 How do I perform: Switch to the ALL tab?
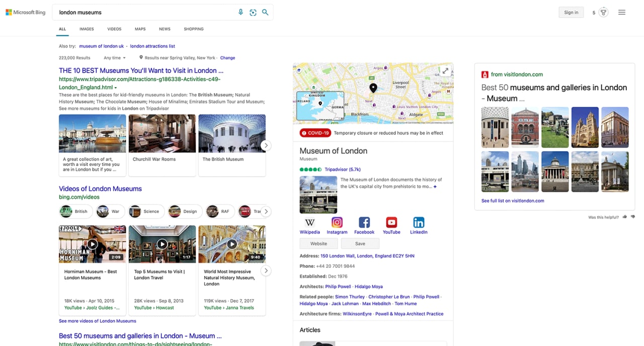pyautogui.click(x=62, y=29)
